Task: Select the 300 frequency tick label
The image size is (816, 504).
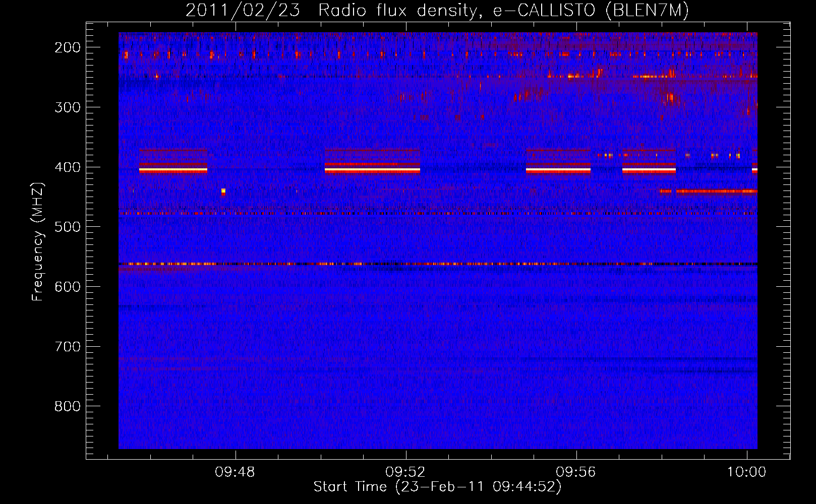Action: 68,107
